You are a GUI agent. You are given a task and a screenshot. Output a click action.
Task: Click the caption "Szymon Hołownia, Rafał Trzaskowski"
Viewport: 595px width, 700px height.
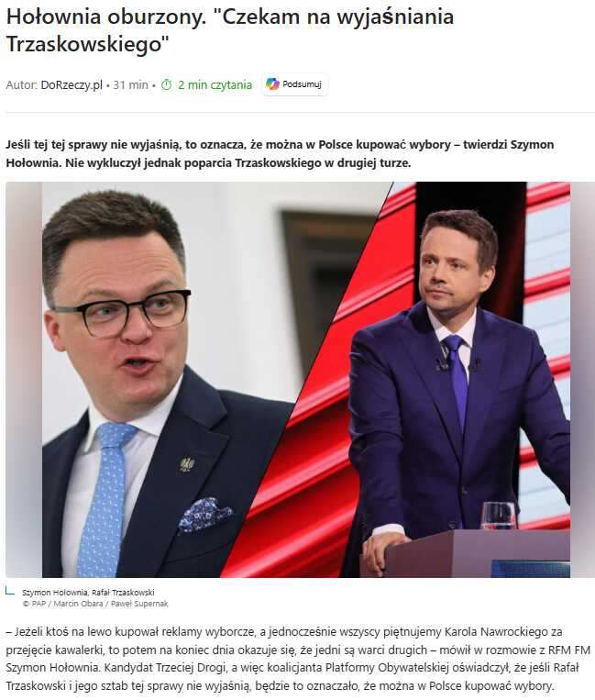pyautogui.click(x=88, y=593)
